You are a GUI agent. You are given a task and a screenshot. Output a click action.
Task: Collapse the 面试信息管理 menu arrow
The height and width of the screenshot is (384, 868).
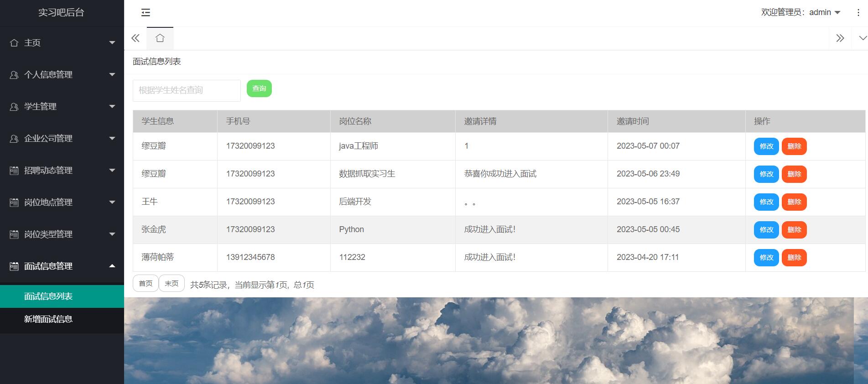click(112, 265)
